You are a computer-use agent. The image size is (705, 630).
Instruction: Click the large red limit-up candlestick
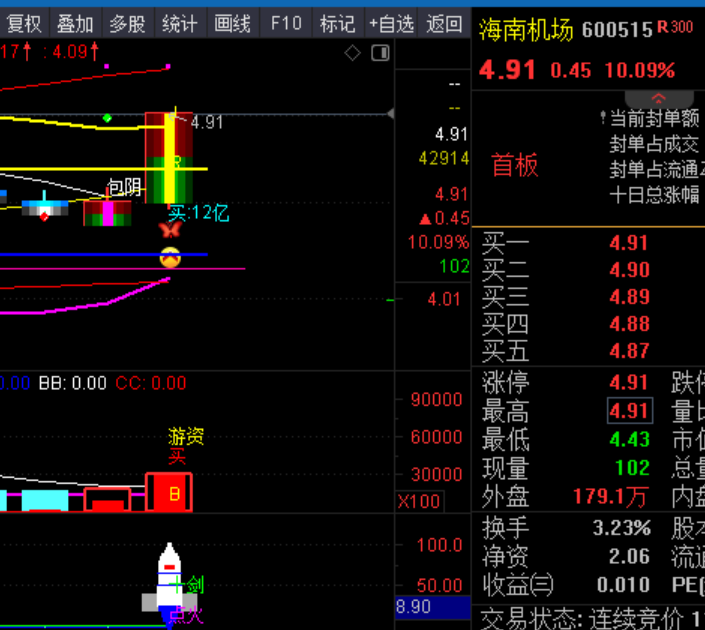pos(169,157)
